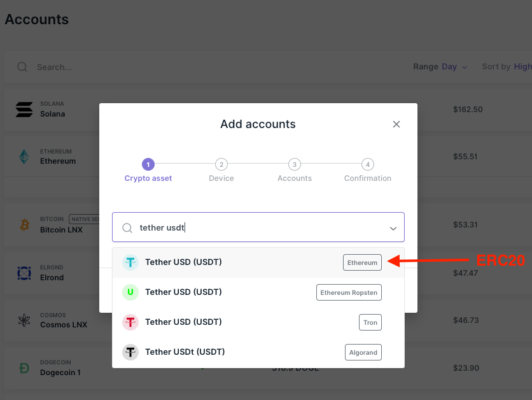Click the Solana account logo icon
The width and height of the screenshot is (532, 400).
point(24,110)
